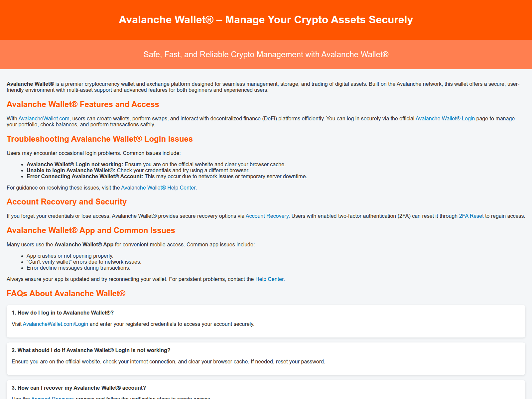Screen dimensions: 532x399
Task: Open the AvalancheWallet.com link in Features section
Action: [x=44, y=119]
